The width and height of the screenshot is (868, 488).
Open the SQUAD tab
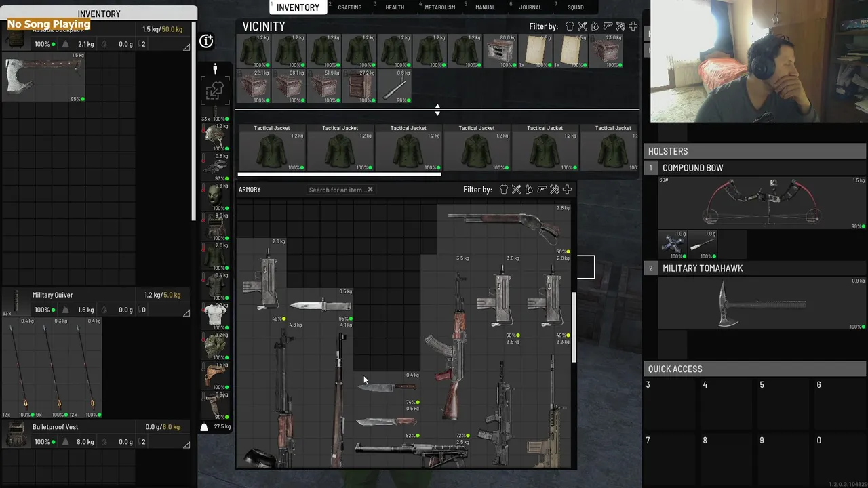coord(575,7)
